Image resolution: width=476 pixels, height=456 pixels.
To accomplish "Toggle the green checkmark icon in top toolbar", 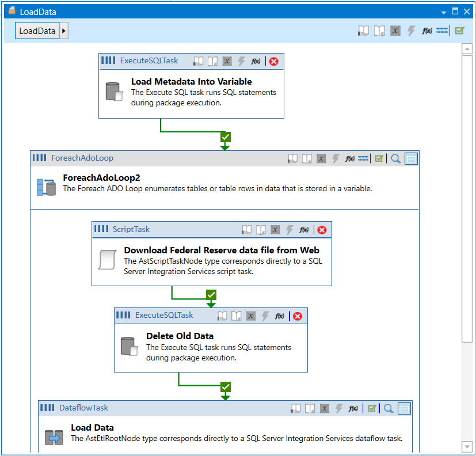I will 459,31.
